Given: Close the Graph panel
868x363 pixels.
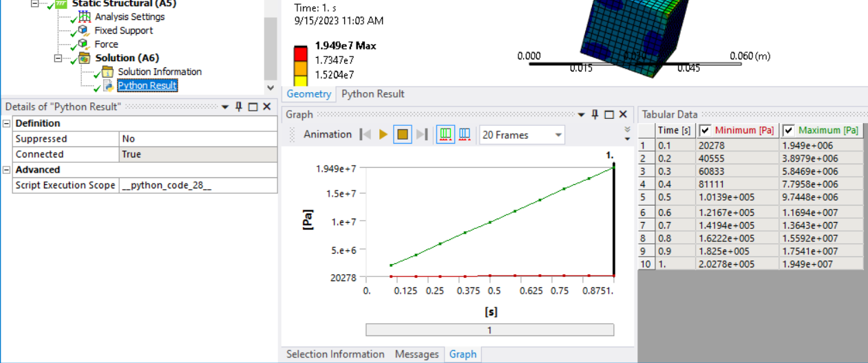Looking at the screenshot, I should (623, 115).
